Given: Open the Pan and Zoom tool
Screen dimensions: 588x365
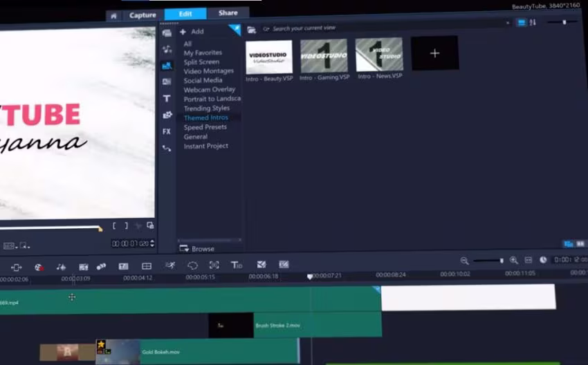Looking at the screenshot, I should (x=214, y=265).
